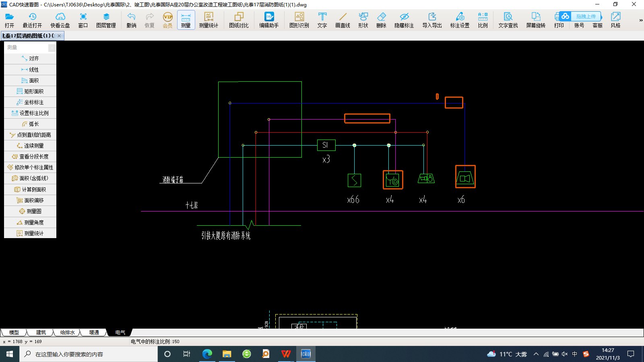Open 图层管理 layer manager

(106, 20)
